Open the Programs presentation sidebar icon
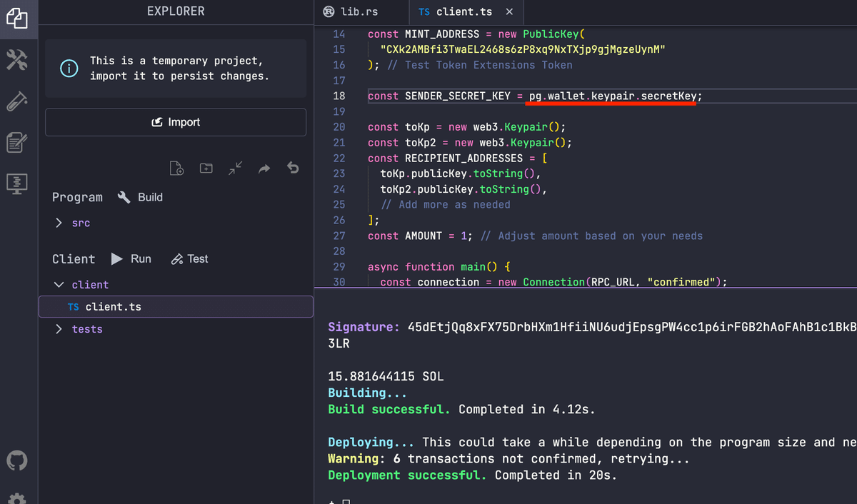This screenshot has width=857, height=504. [x=16, y=183]
